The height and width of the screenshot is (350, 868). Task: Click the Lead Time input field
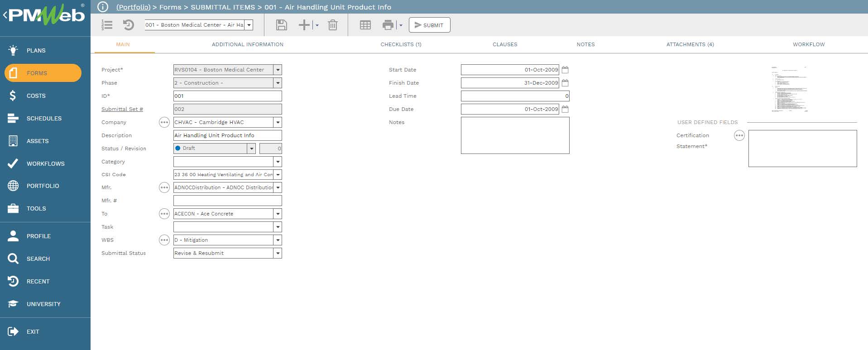(515, 96)
